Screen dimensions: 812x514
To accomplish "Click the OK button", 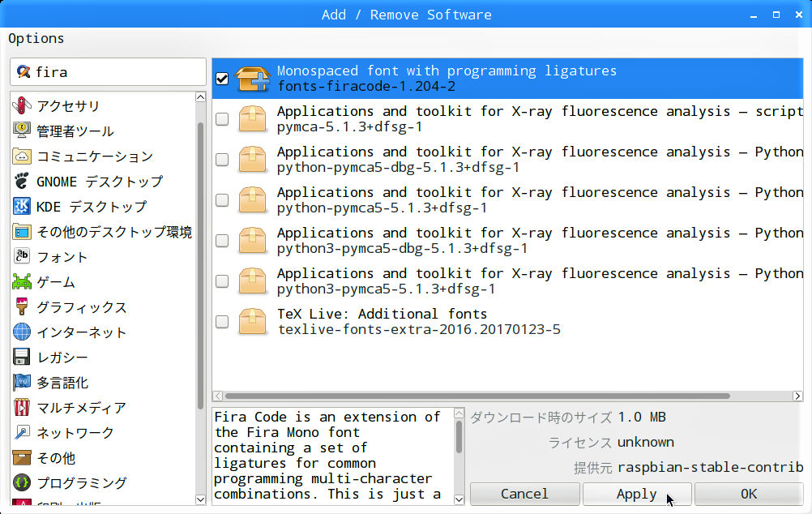I will pos(749,494).
